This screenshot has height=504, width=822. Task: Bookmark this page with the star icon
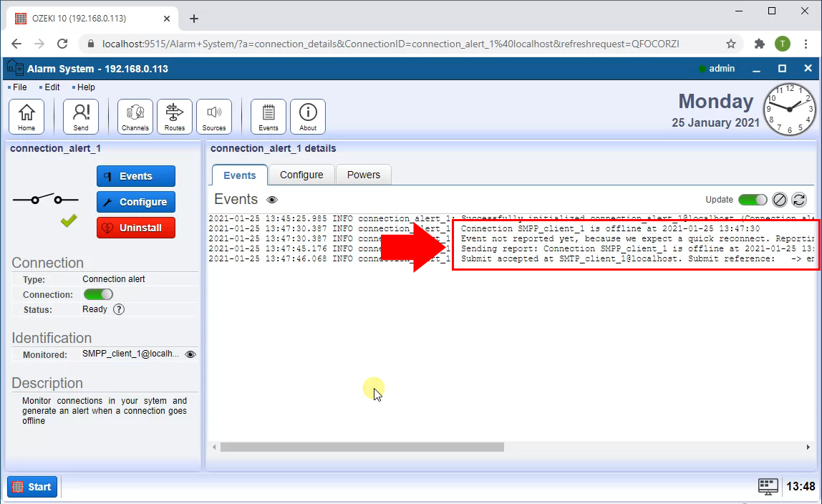tap(731, 44)
